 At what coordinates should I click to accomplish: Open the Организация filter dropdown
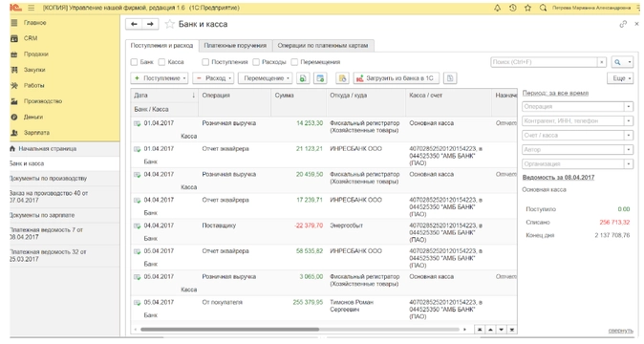point(629,164)
